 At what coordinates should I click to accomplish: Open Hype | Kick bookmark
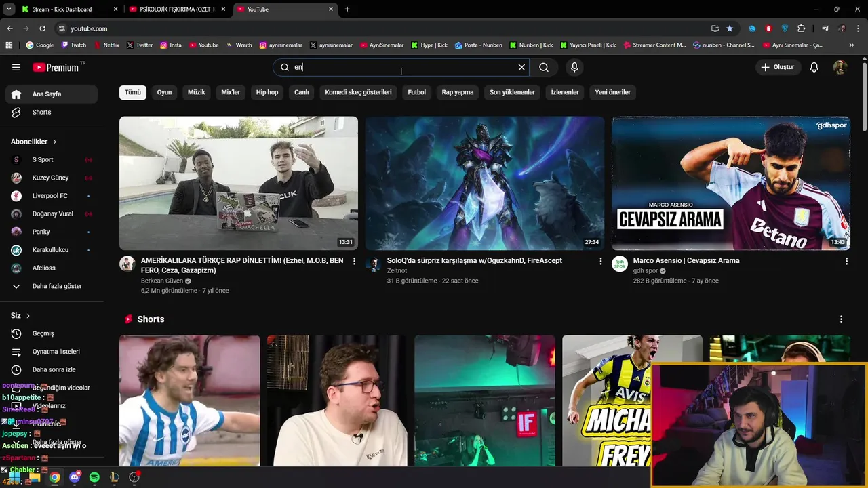point(429,45)
